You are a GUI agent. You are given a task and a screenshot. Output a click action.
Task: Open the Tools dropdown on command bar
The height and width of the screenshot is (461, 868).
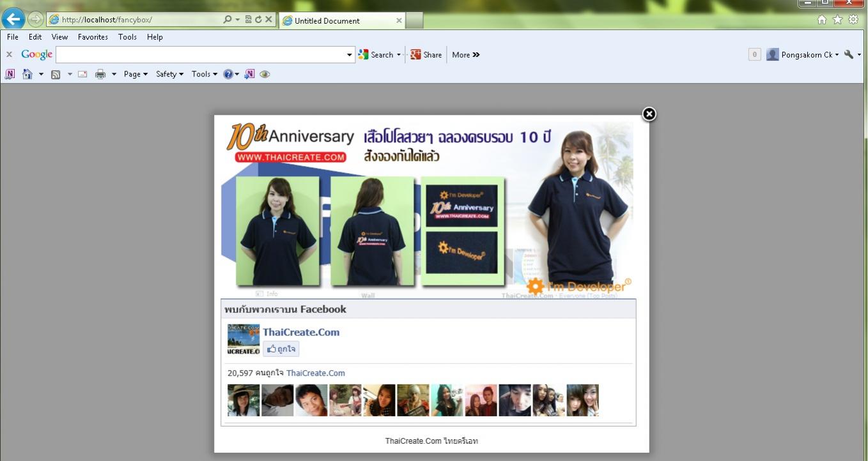(204, 74)
